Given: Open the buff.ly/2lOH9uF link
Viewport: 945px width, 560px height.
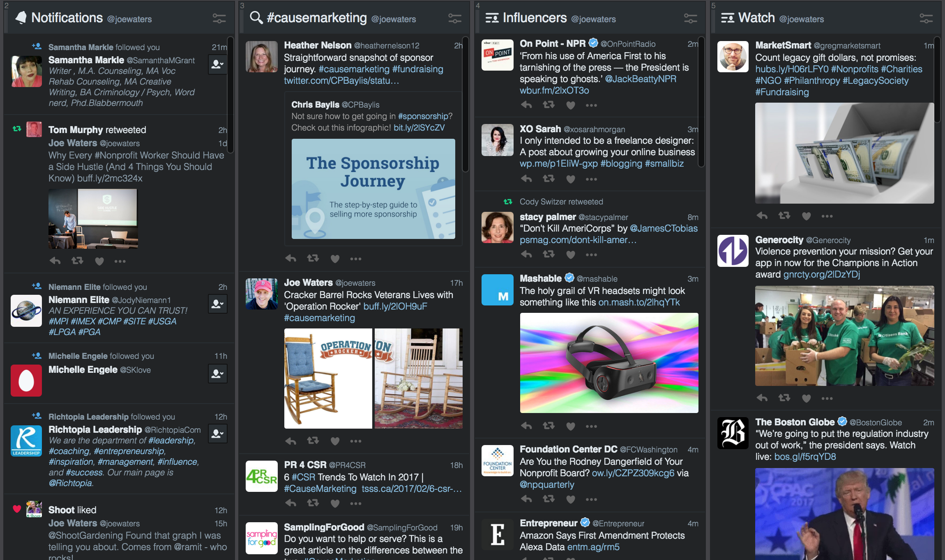Looking at the screenshot, I should click(x=395, y=306).
